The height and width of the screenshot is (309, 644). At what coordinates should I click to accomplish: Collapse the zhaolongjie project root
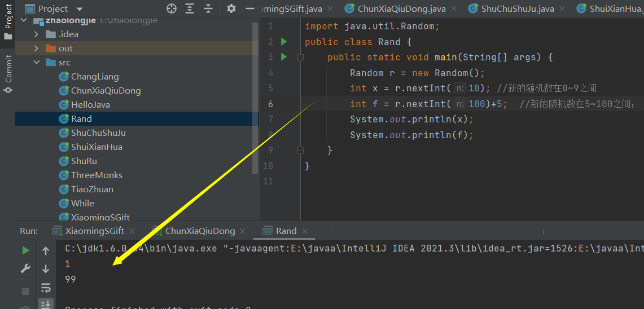[23, 20]
